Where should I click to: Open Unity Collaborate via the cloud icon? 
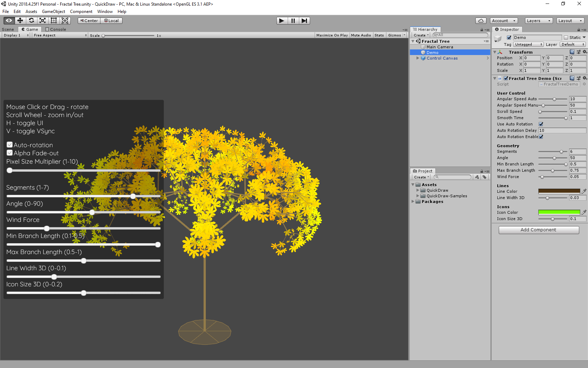coord(481,20)
